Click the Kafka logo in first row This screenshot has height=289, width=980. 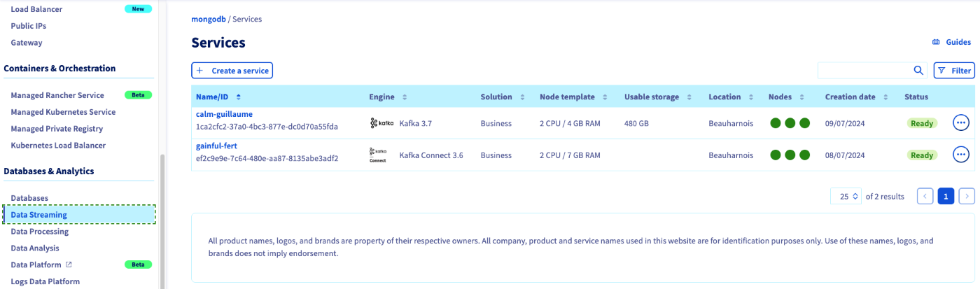coord(381,123)
